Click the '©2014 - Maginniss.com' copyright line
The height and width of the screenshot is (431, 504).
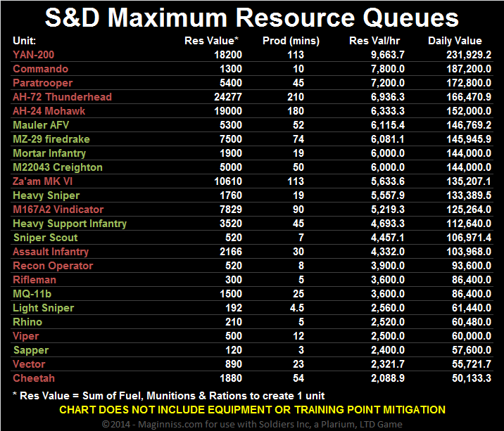tap(252, 424)
